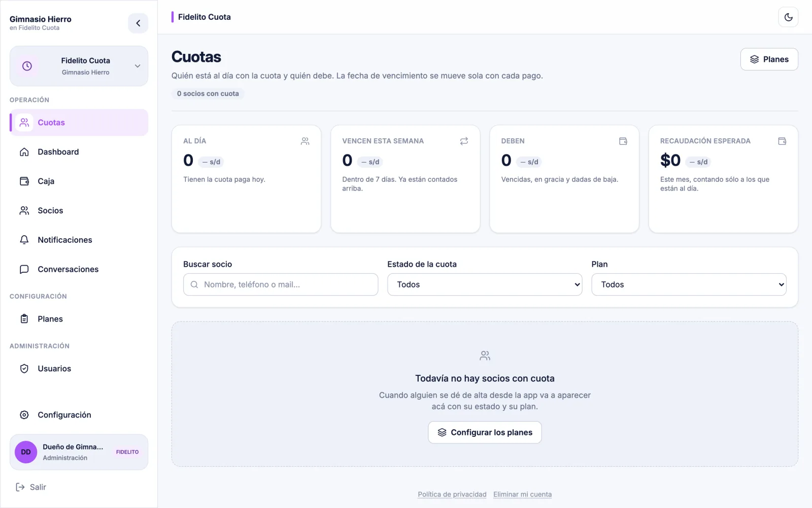
Task: Click the Planes clipboard icon in the sidebar
Action: pos(24,319)
